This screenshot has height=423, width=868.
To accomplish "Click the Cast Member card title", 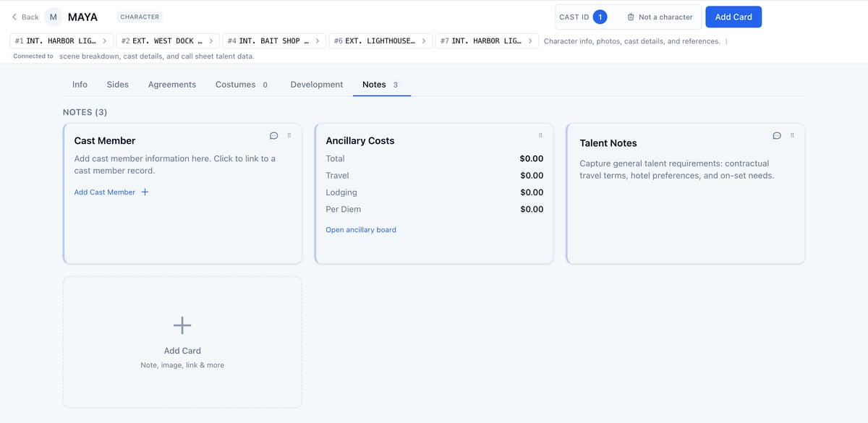I will pos(105,141).
